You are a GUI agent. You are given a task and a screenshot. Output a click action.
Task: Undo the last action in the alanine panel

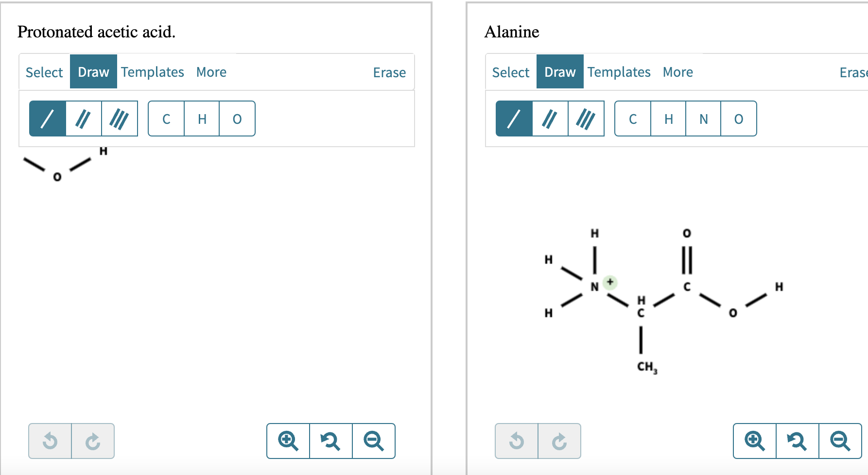pos(516,441)
